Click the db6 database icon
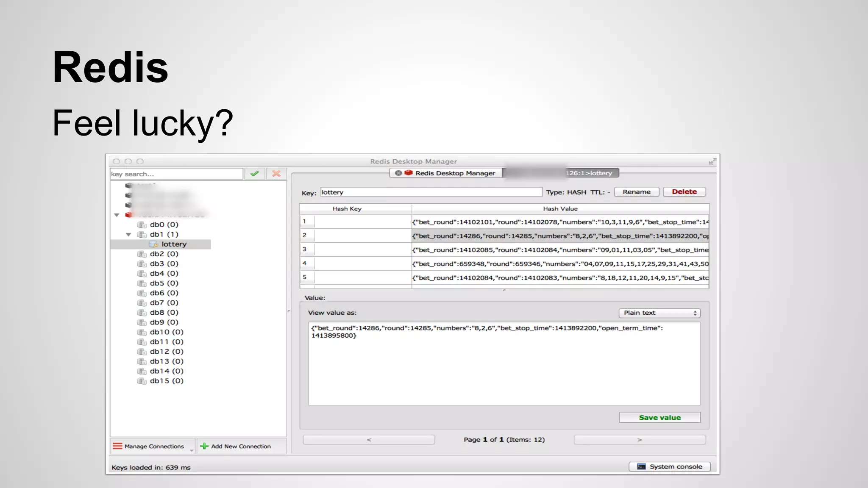 pyautogui.click(x=142, y=293)
